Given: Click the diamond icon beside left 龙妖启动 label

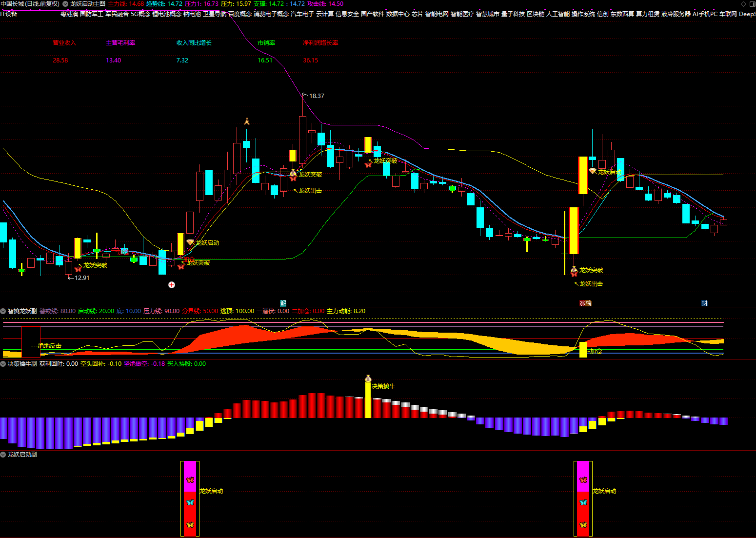Looking at the screenshot, I should click(x=190, y=242).
